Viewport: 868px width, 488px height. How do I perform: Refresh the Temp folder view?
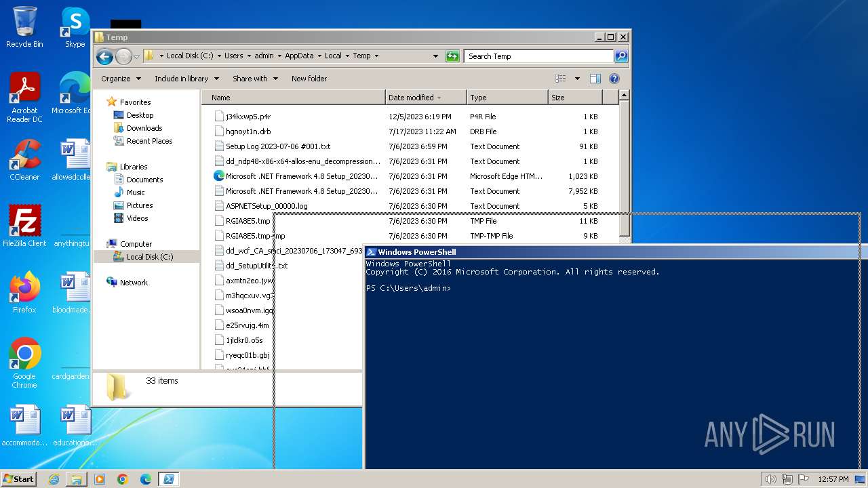[x=452, y=56]
